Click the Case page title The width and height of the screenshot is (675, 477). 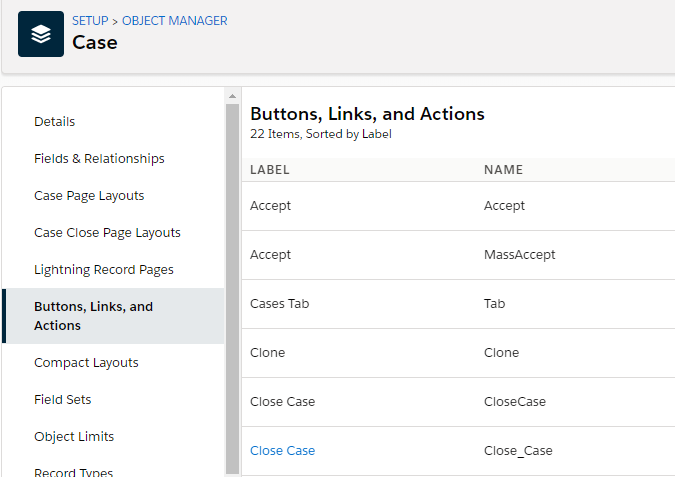[95, 43]
